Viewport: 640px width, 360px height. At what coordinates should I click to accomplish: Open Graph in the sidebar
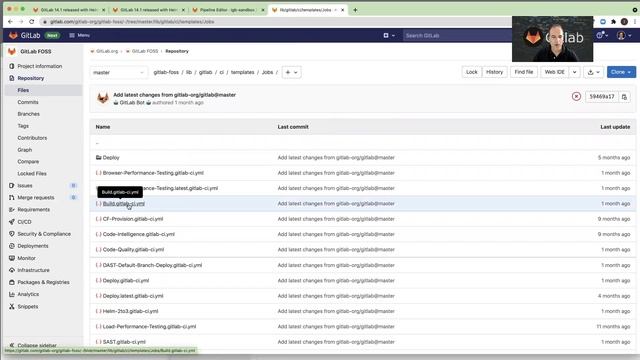point(24,150)
